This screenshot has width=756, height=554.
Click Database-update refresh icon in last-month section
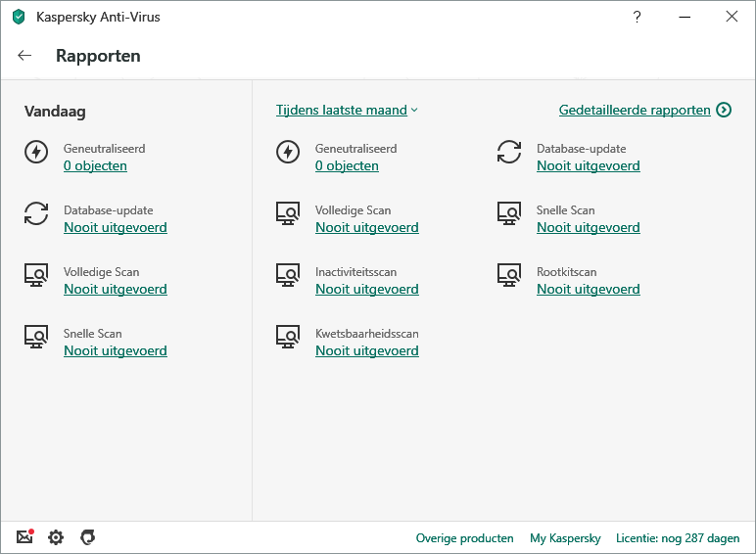[x=509, y=152]
